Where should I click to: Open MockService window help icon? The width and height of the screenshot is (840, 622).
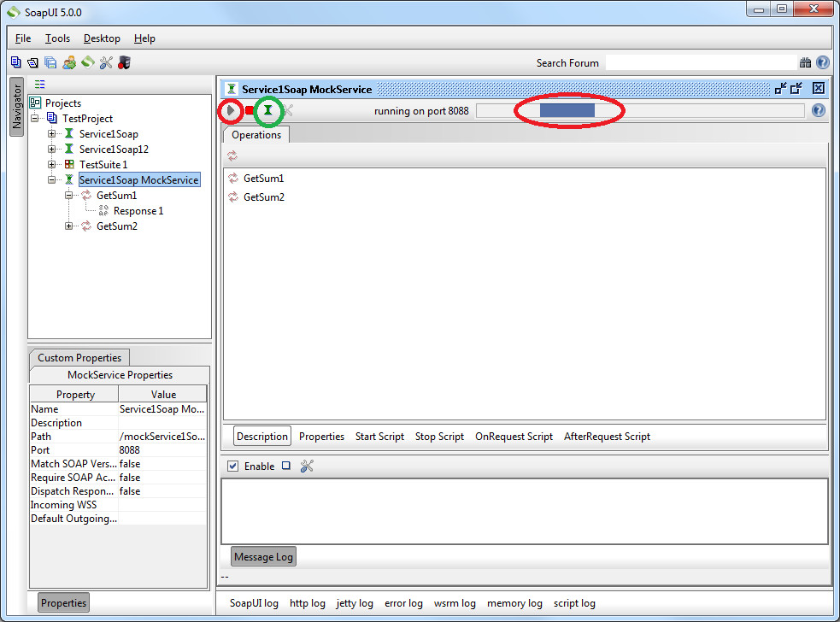click(818, 110)
